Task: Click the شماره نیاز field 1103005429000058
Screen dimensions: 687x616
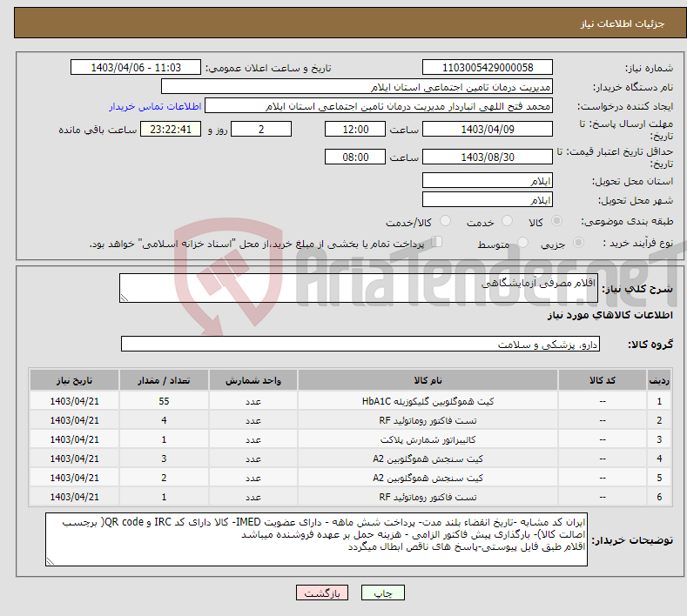Action: [x=488, y=67]
